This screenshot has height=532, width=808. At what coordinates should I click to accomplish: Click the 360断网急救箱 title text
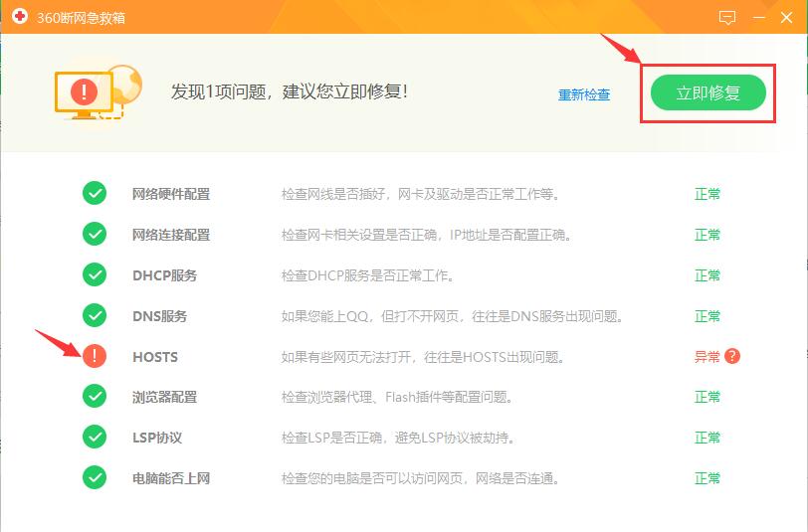pos(81,18)
